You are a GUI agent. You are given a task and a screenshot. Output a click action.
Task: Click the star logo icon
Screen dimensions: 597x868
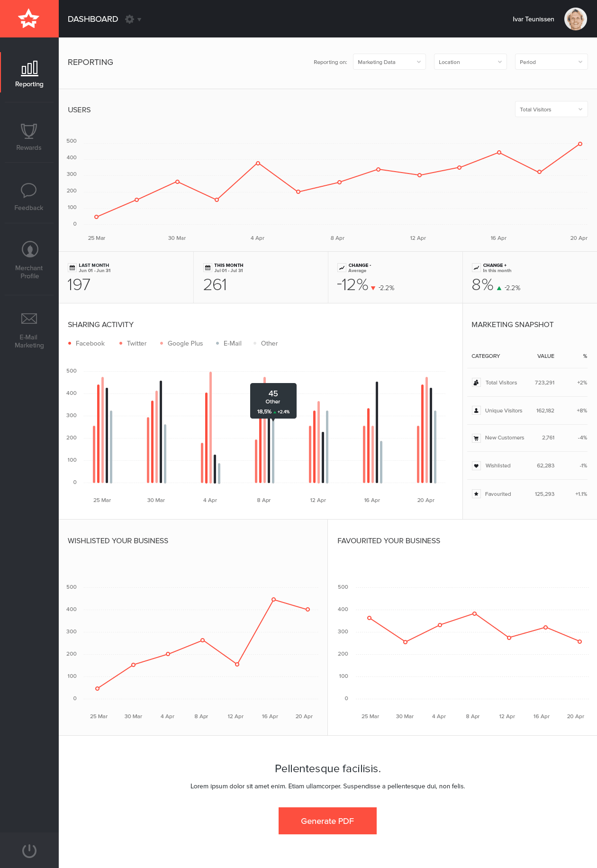(29, 19)
